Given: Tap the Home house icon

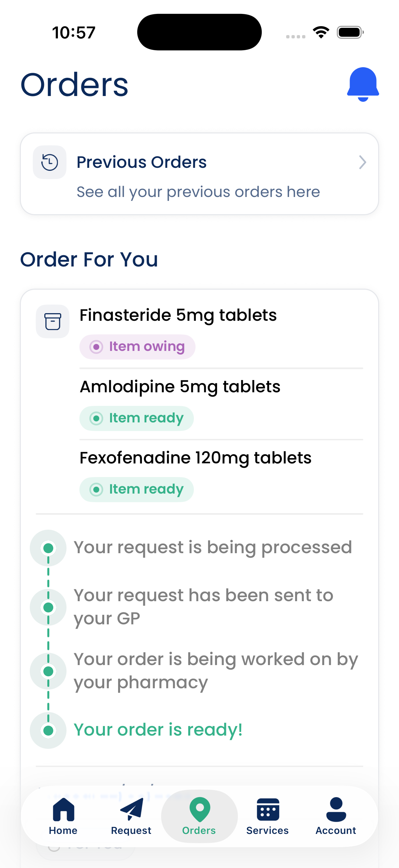Looking at the screenshot, I should click(63, 809).
